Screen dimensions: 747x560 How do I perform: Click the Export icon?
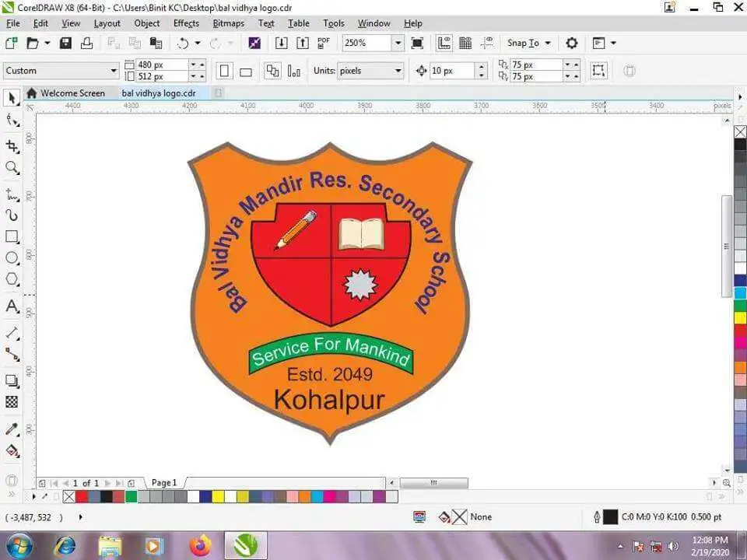click(x=303, y=44)
